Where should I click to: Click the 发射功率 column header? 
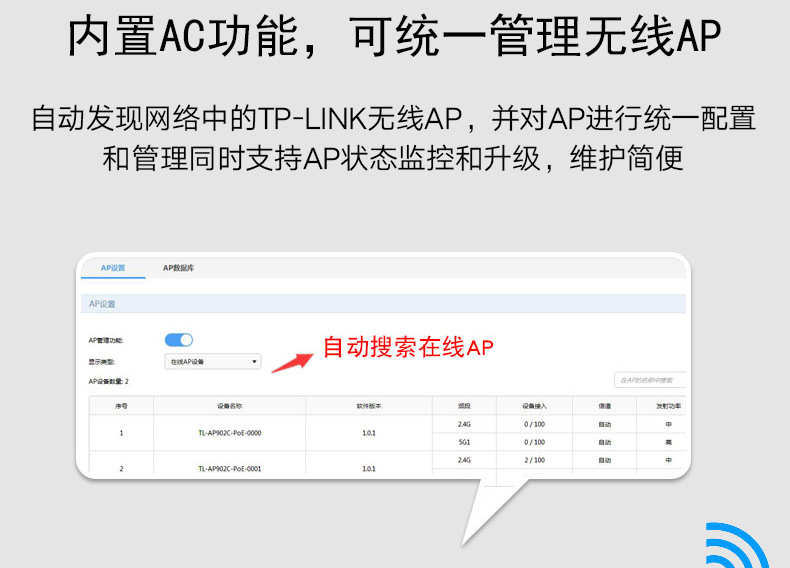coord(667,406)
